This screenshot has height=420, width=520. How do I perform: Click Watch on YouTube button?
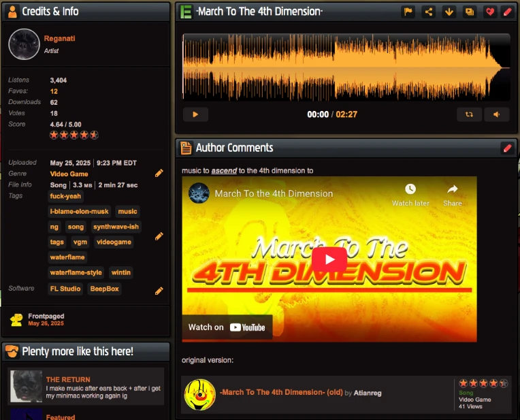[227, 327]
